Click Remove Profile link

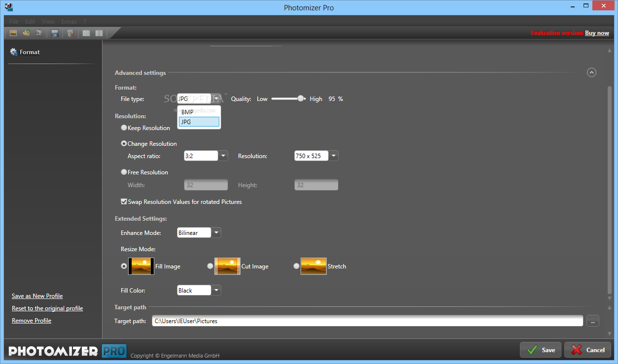(32, 321)
